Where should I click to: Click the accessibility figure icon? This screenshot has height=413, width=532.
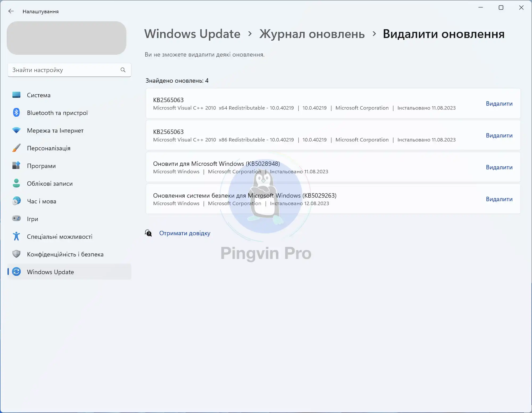click(x=16, y=236)
